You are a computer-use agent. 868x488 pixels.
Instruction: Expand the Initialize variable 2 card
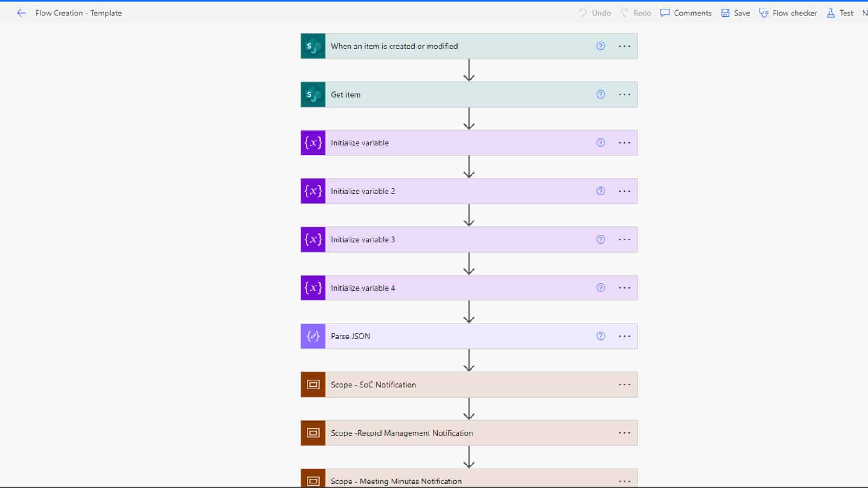469,191
